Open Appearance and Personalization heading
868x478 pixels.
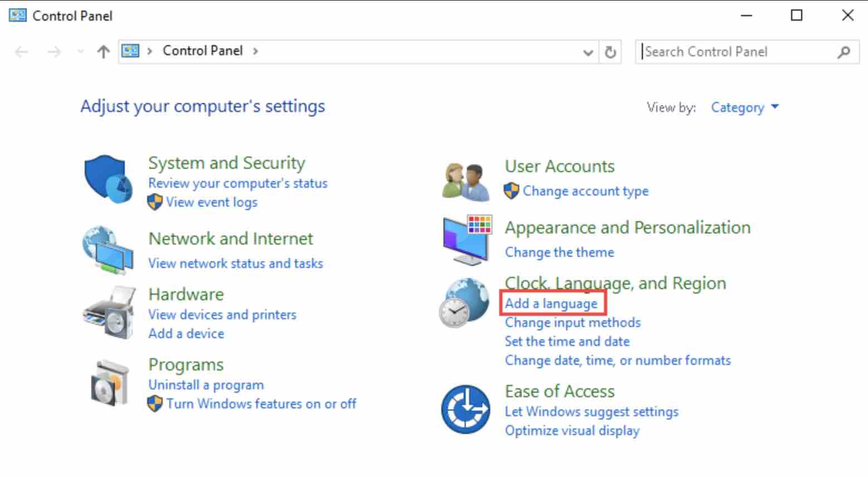pyautogui.click(x=628, y=227)
